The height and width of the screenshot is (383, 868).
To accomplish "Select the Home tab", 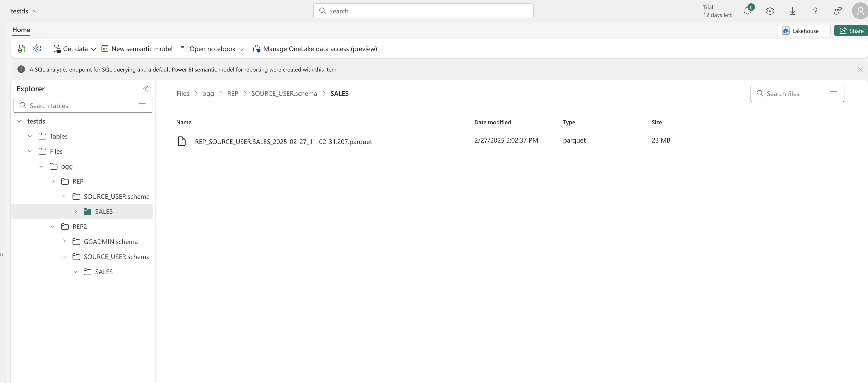I will [21, 30].
